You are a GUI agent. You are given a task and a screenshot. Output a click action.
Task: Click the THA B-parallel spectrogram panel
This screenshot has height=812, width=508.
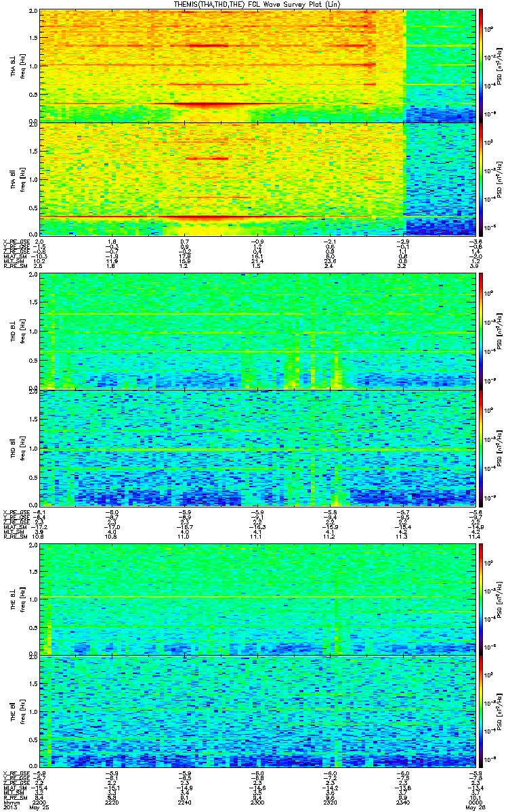click(256, 178)
